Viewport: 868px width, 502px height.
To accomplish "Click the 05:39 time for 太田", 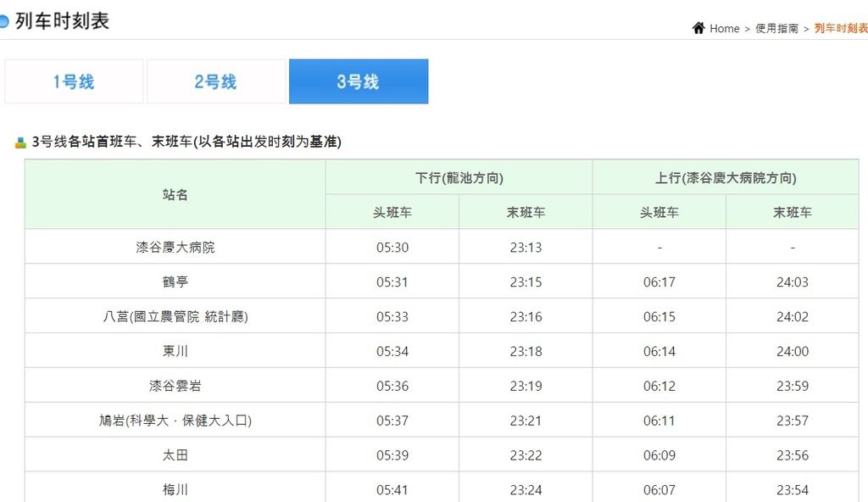I will point(392,455).
